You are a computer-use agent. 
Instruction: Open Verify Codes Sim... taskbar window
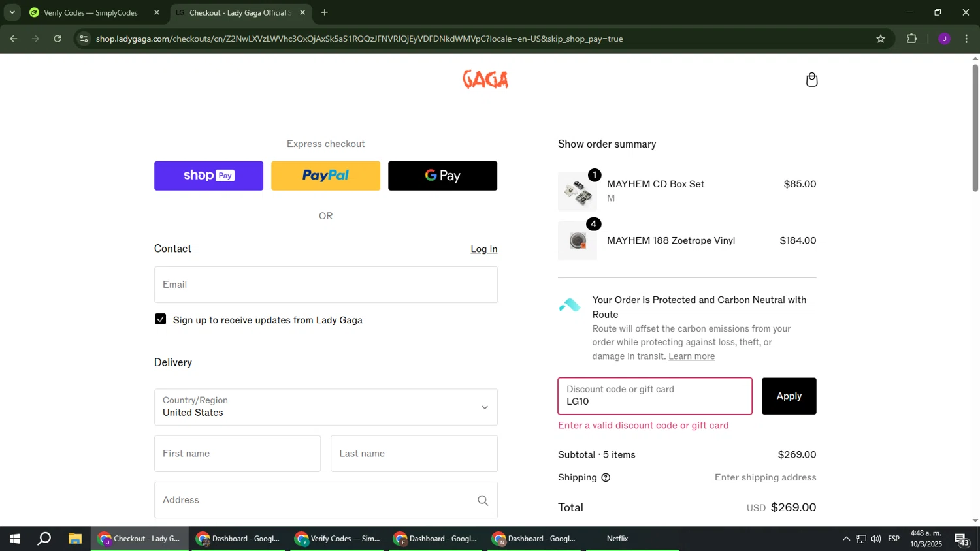[x=338, y=539]
